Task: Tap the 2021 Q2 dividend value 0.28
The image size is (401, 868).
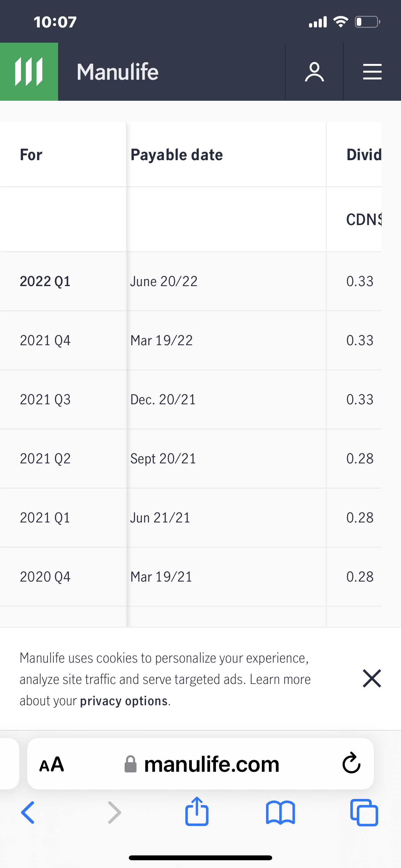Action: click(x=360, y=459)
